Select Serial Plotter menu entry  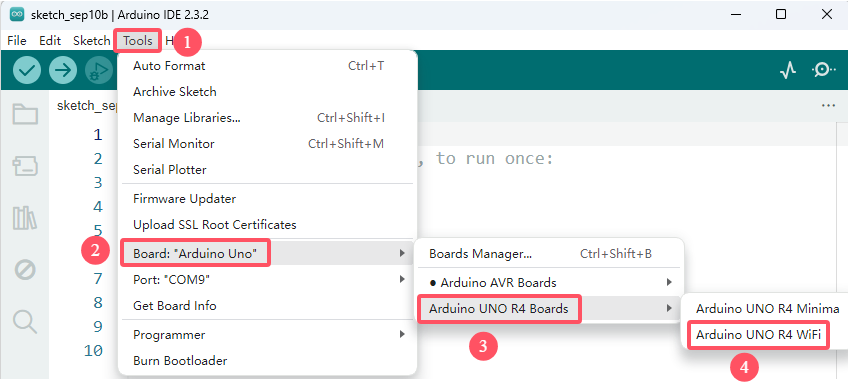click(x=267, y=170)
